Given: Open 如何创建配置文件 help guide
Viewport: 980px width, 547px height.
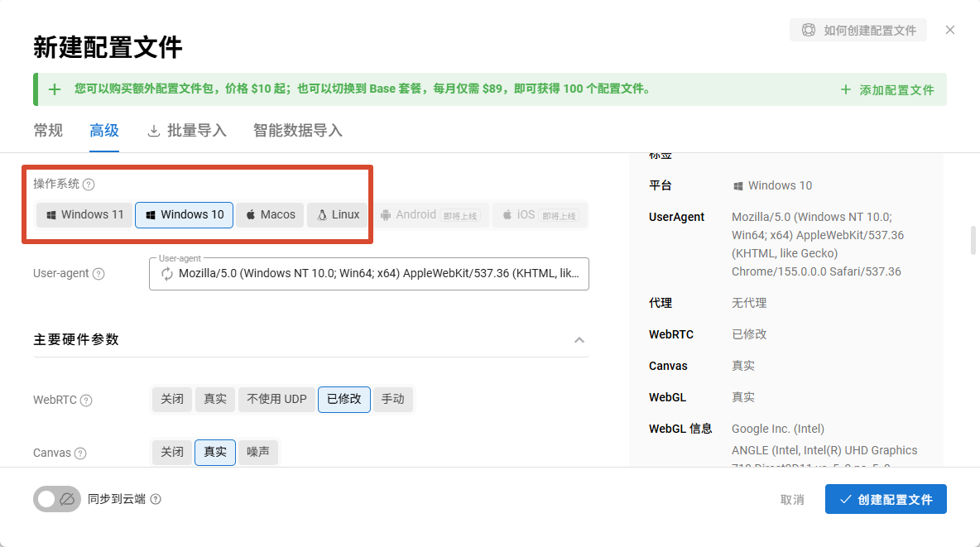Looking at the screenshot, I should click(x=858, y=30).
